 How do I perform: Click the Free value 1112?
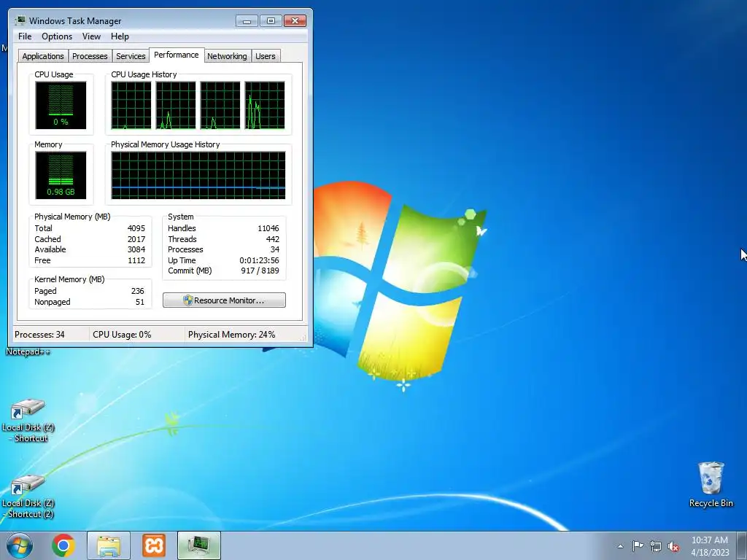(136, 260)
